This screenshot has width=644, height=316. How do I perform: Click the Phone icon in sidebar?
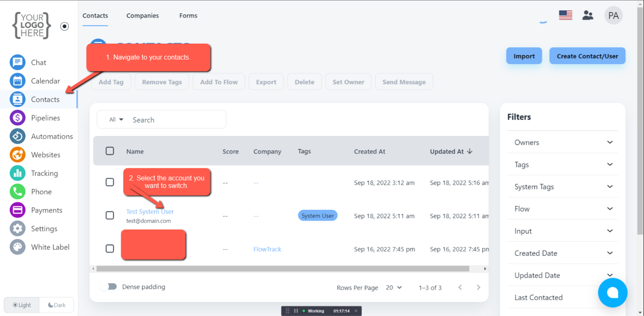coord(17,192)
